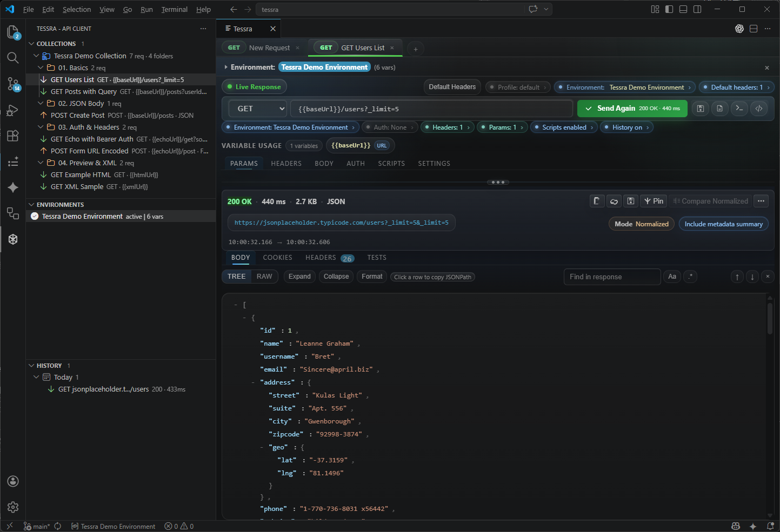Toggle Mode Normalized pill
The width and height of the screenshot is (780, 532).
[x=641, y=224]
